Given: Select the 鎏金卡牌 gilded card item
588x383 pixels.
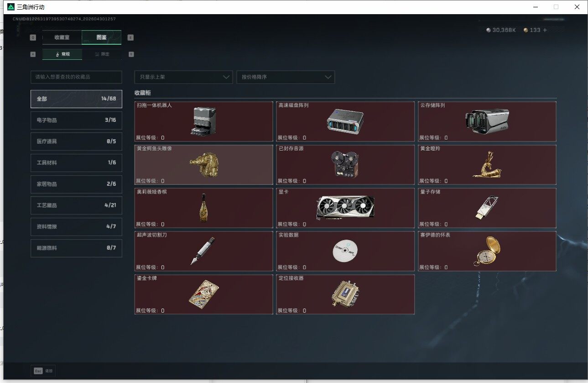Looking at the screenshot, I should tap(204, 294).
